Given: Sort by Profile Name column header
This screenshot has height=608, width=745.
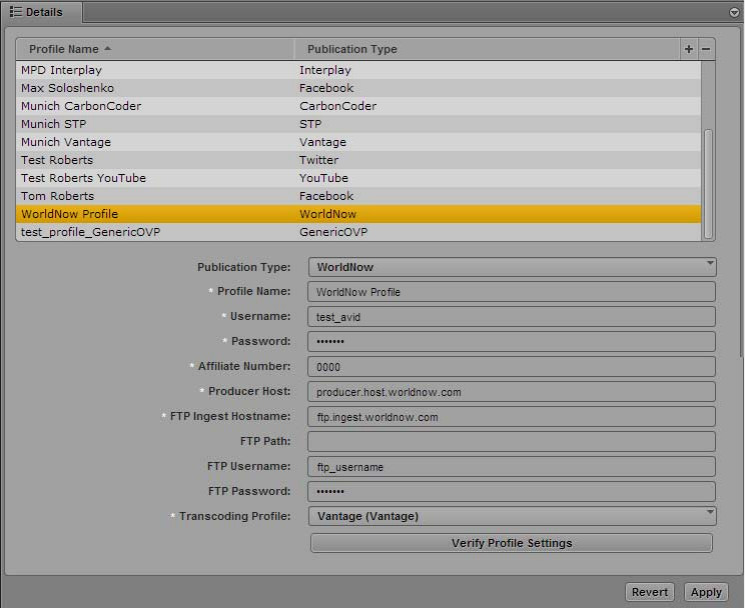Looking at the screenshot, I should 70,49.
